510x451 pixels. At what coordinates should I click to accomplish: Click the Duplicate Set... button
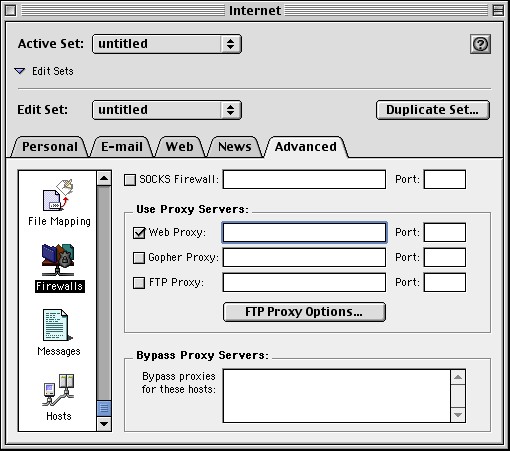point(433,110)
